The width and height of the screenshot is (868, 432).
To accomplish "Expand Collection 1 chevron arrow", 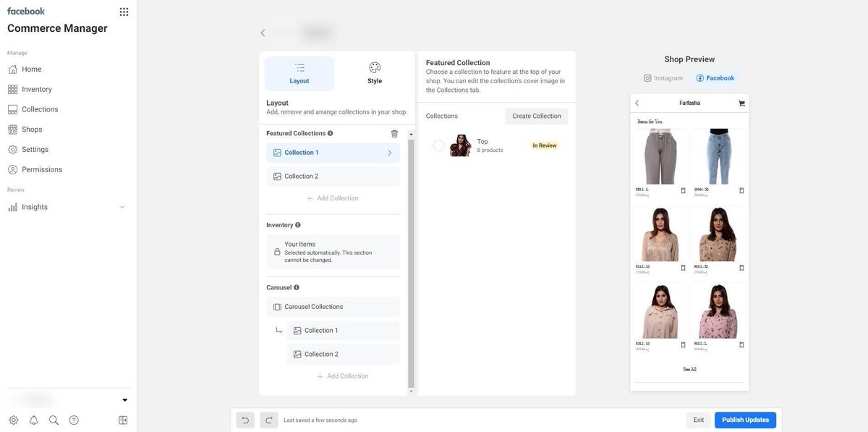I will (390, 153).
